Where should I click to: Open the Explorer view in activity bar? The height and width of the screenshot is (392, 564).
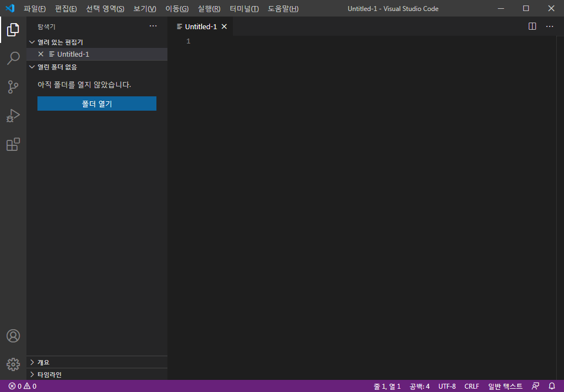[x=13, y=30]
